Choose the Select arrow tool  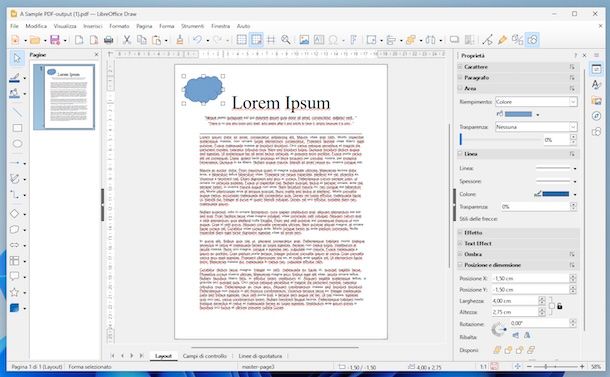click(x=17, y=58)
